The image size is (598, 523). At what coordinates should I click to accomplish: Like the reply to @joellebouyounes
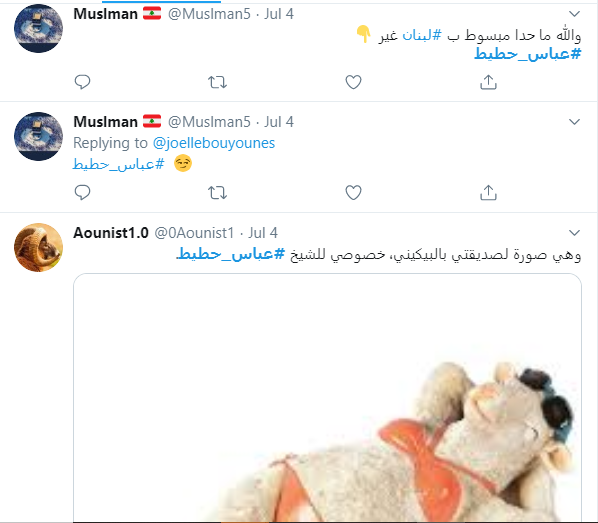pyautogui.click(x=353, y=192)
